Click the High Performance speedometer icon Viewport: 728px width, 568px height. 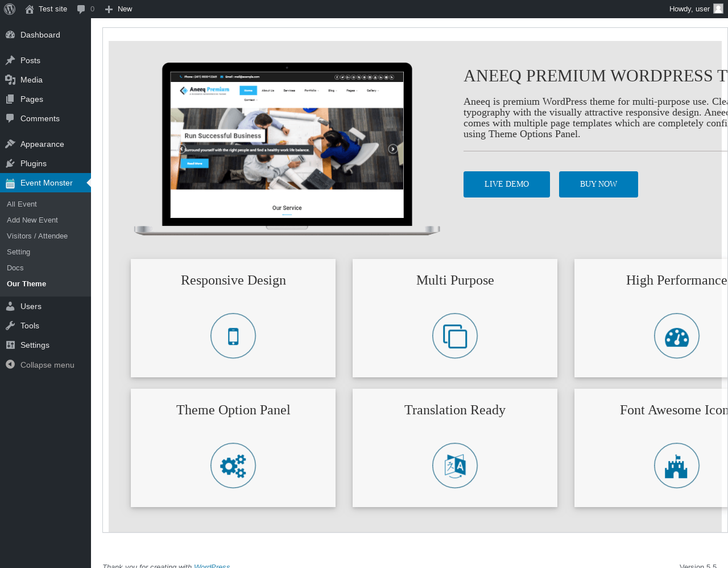coord(677,336)
